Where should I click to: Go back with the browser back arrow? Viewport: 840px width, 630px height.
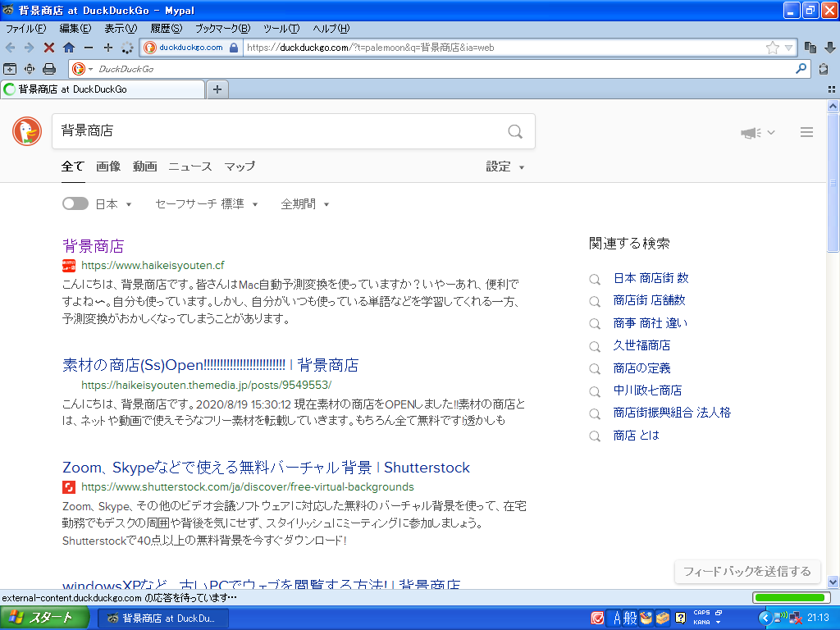[x=10, y=48]
